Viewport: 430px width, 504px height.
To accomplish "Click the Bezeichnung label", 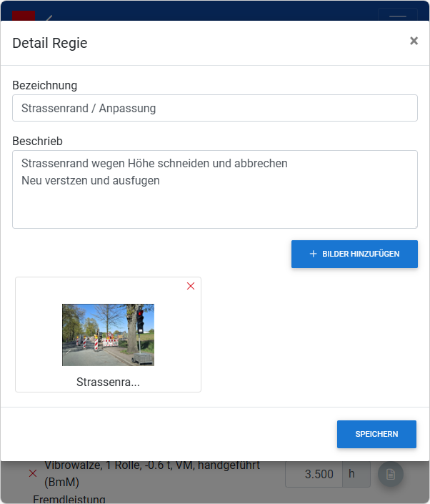I will (x=44, y=86).
